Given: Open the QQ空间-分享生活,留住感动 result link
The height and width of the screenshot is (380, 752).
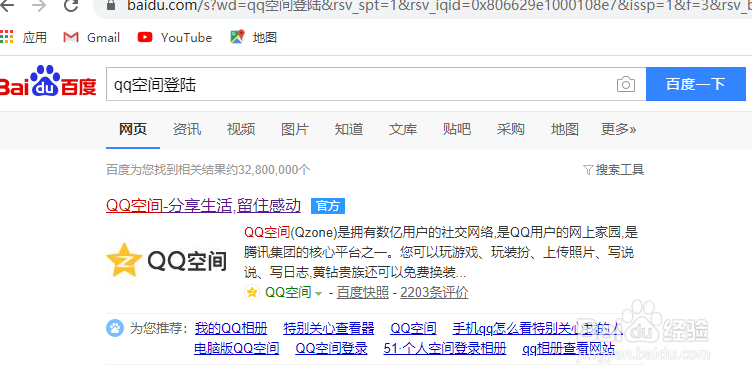Looking at the screenshot, I should coord(203,205).
